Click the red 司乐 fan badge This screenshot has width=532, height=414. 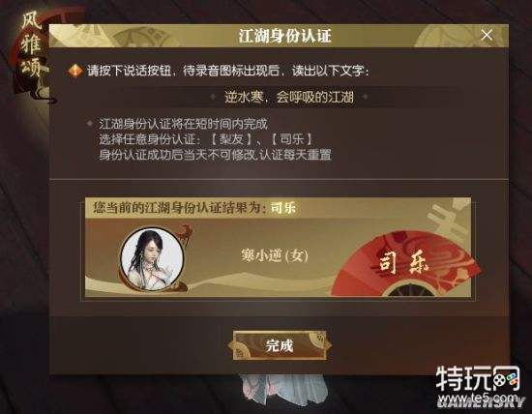(x=406, y=264)
